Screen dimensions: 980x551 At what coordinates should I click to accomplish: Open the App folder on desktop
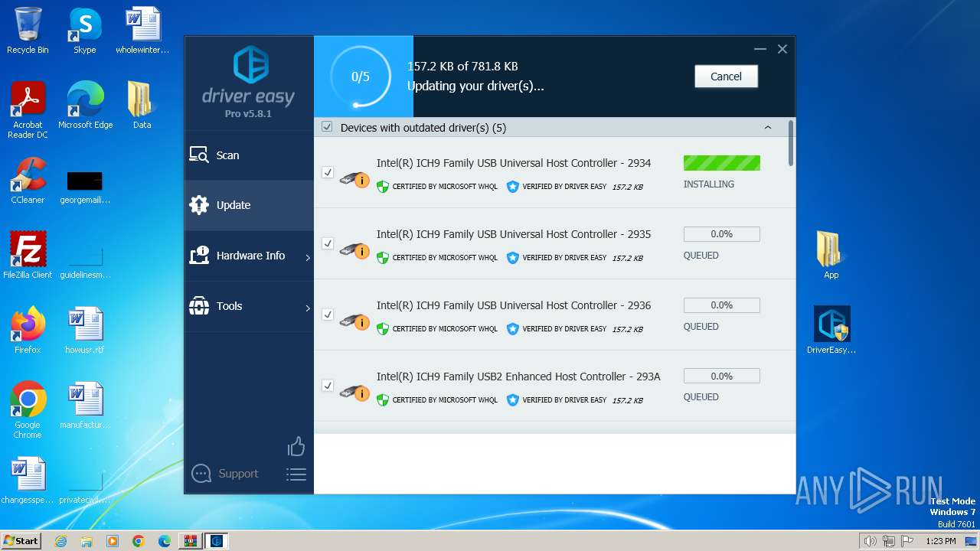(x=831, y=256)
